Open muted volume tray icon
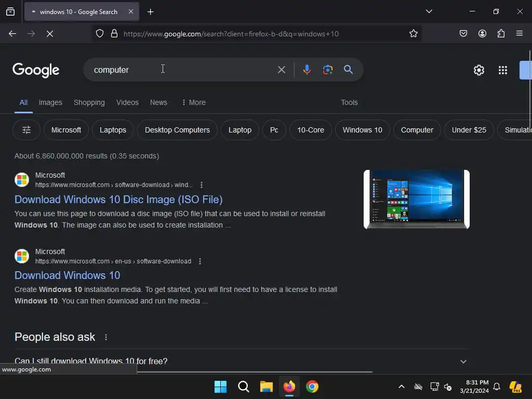 tap(448, 387)
